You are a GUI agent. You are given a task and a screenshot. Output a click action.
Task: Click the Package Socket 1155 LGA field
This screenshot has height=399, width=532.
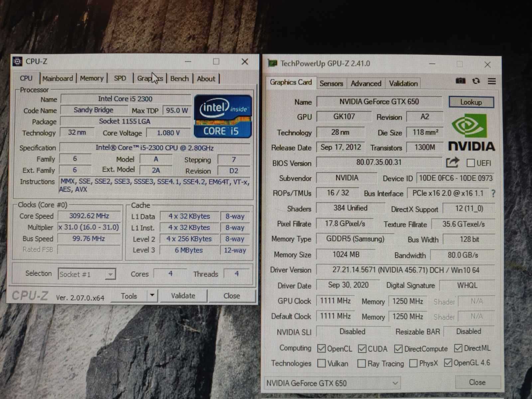point(125,121)
